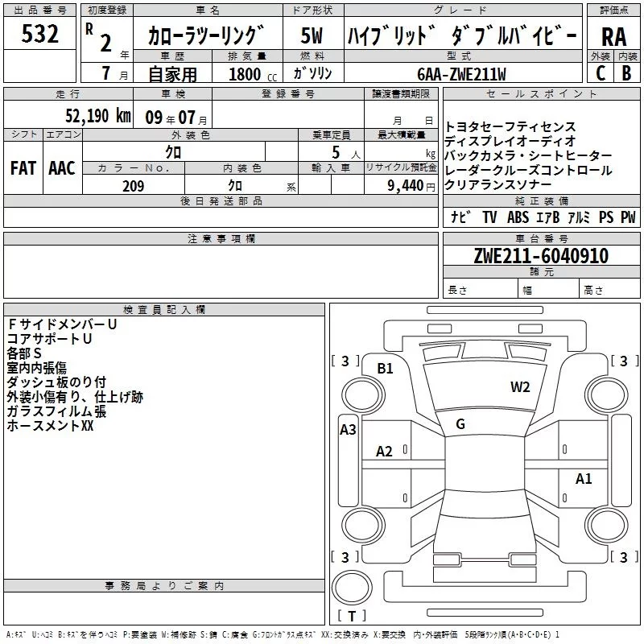Select the A1 mark on right rear door
Viewport: 644px width, 644px height.
pyautogui.click(x=584, y=478)
